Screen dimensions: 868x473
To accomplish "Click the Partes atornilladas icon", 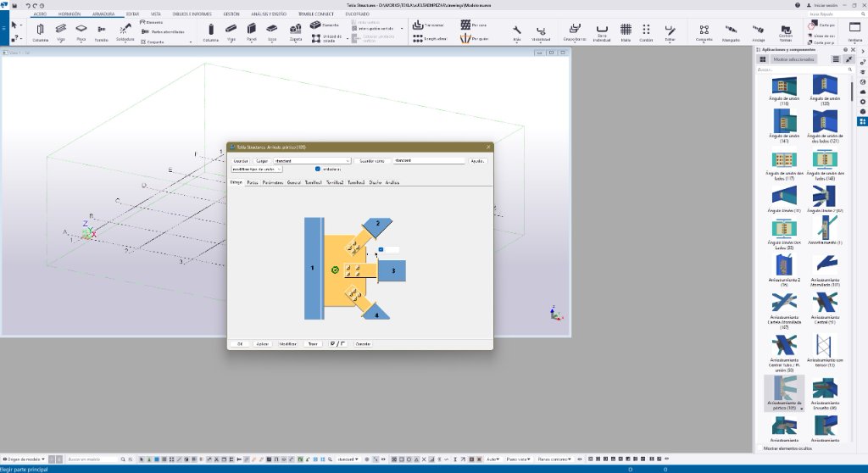I will point(145,32).
